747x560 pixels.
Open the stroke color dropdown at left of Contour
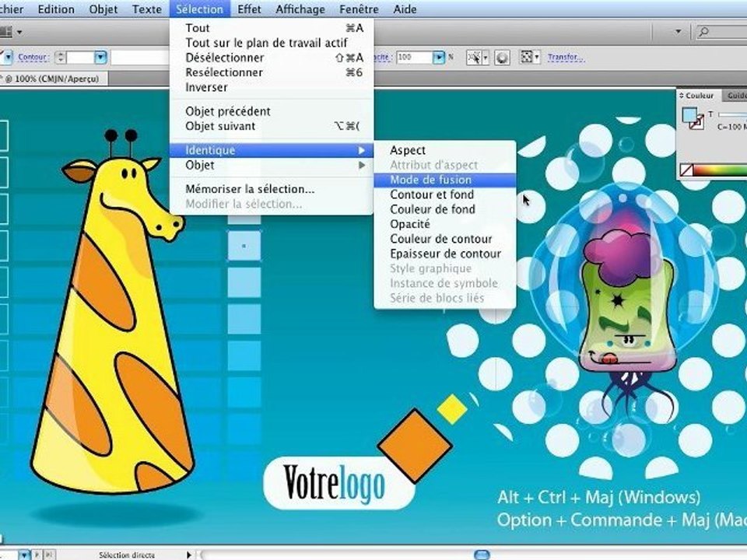(x=8, y=57)
